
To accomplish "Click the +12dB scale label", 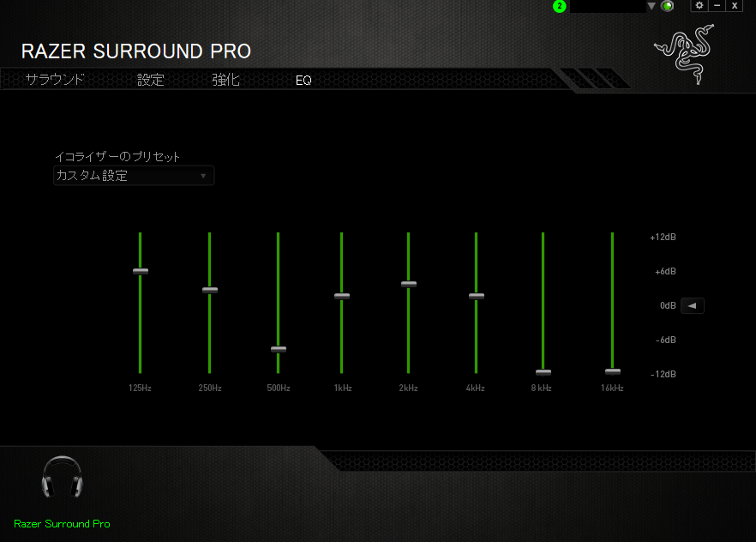I will click(x=663, y=237).
